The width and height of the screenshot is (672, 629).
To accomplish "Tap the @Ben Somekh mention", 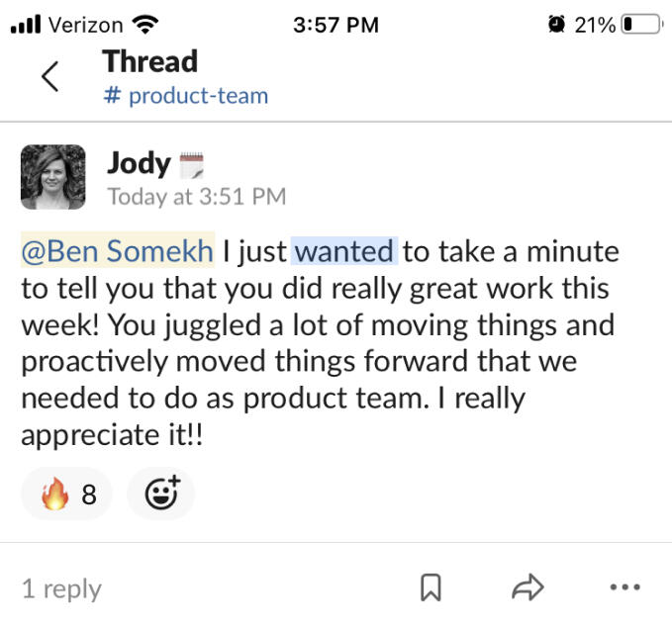I will pos(118,252).
